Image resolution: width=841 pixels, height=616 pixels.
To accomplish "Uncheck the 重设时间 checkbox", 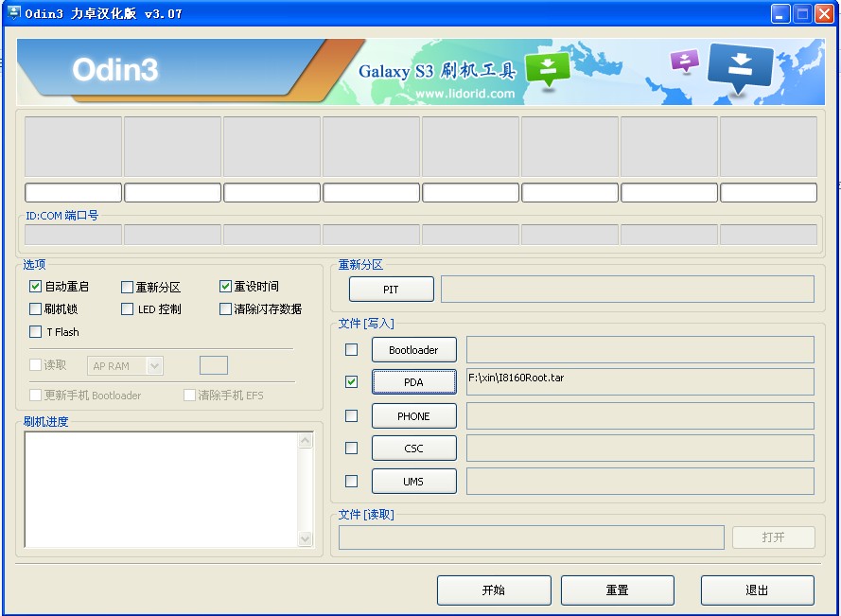I will coord(225,286).
